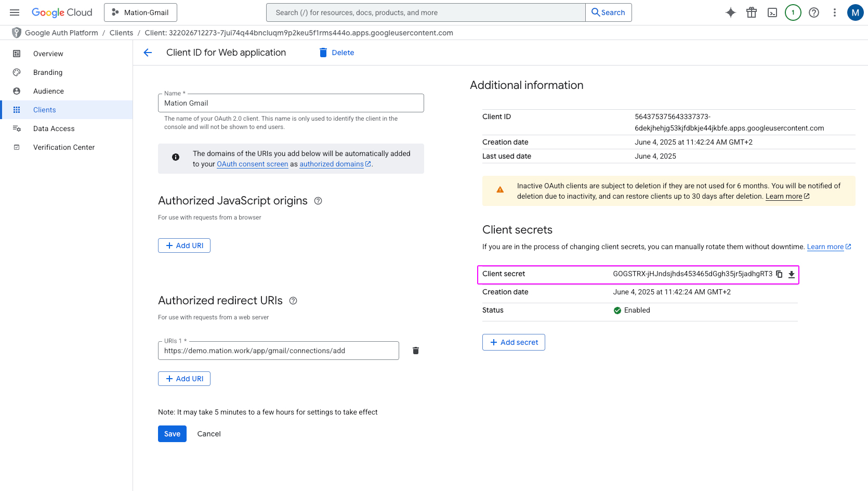
Task: Open Data Access in the sidebar
Action: [x=67, y=128]
